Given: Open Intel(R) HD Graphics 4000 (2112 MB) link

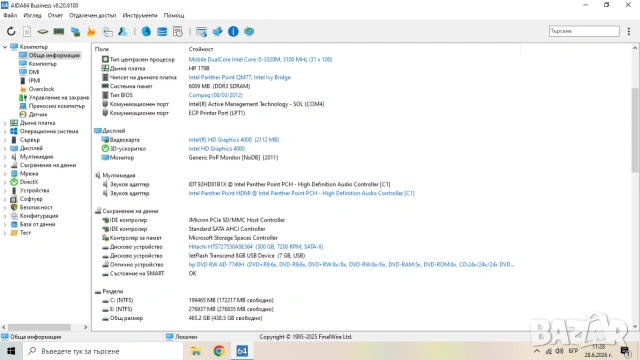Looking at the screenshot, I should click(234, 140).
